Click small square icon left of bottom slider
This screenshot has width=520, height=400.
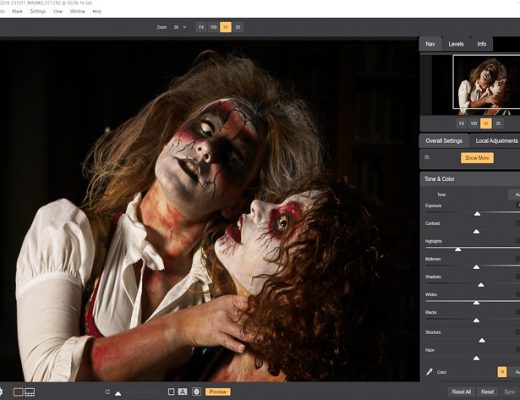click(x=107, y=392)
